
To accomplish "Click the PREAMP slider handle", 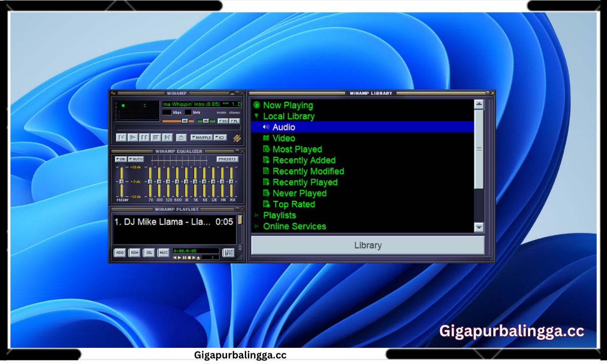I will pyautogui.click(x=121, y=181).
